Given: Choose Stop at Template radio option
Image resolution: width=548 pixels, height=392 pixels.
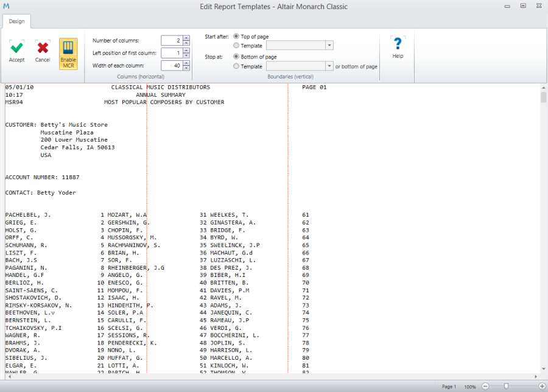Looking at the screenshot, I should pos(236,66).
